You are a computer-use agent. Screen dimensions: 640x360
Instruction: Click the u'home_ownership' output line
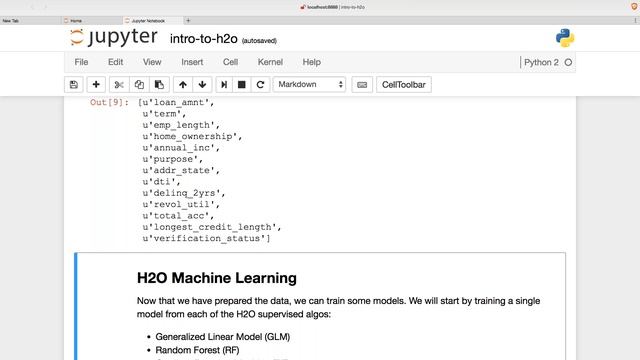[x=192, y=136]
